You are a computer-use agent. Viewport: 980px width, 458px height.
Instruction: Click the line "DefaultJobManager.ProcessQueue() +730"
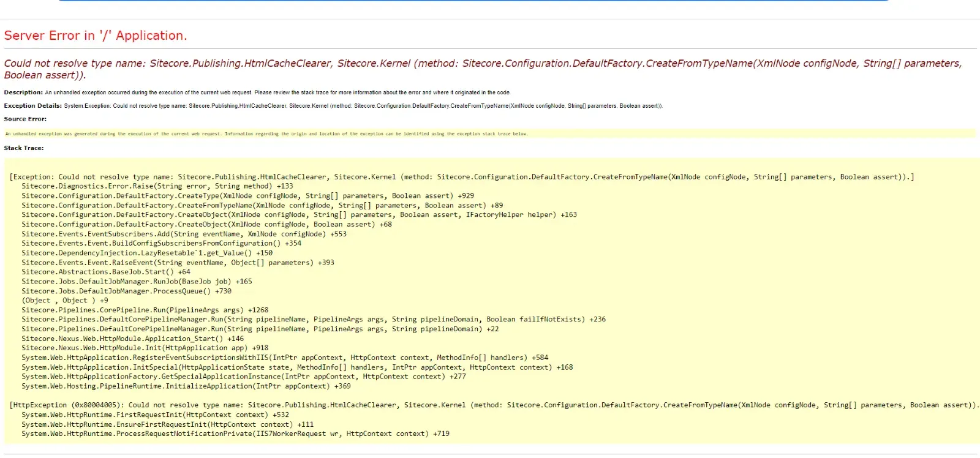click(x=126, y=291)
